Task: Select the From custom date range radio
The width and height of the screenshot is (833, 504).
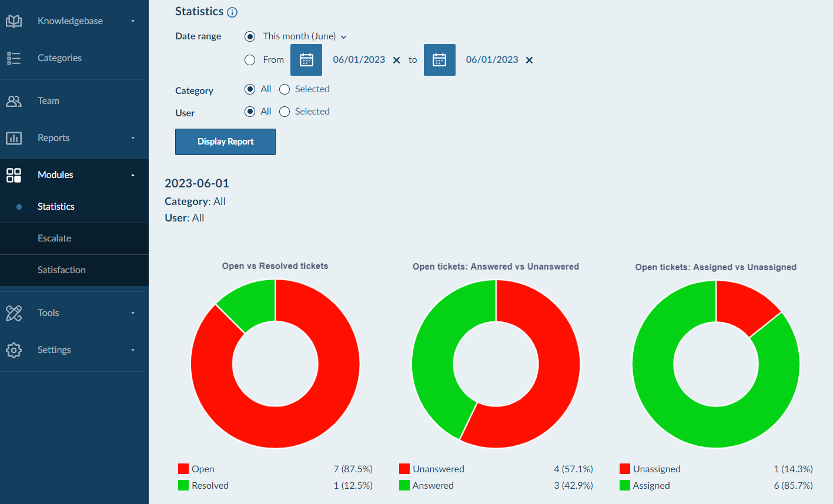Action: pyautogui.click(x=250, y=60)
